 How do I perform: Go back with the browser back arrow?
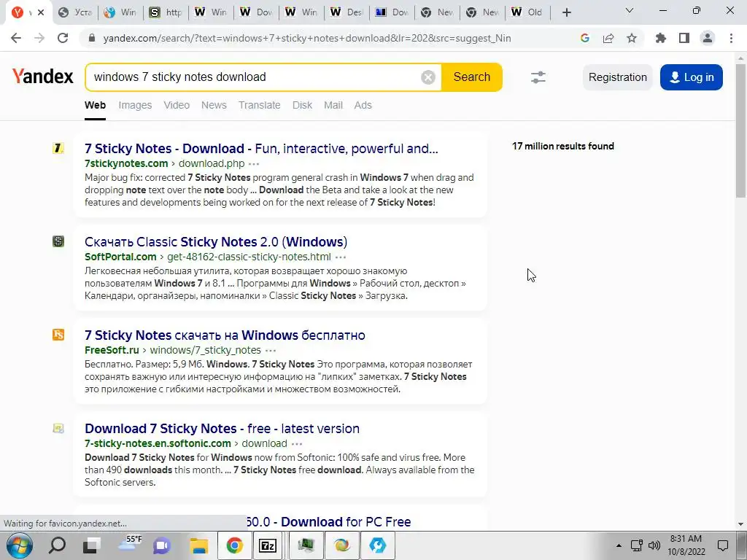pyautogui.click(x=16, y=38)
